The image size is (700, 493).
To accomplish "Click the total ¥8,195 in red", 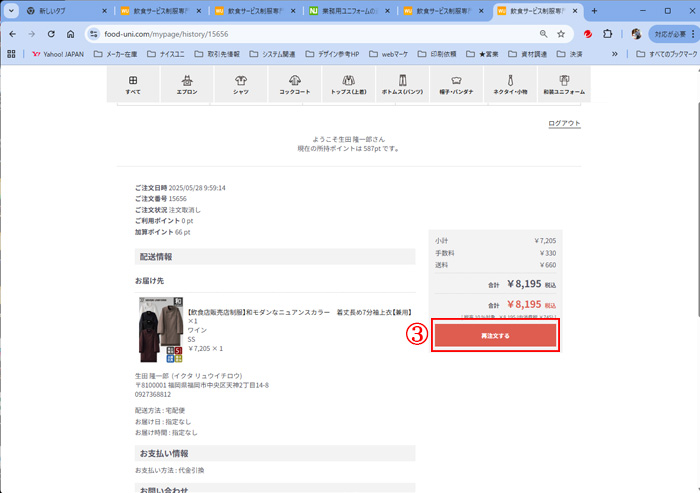I will click(524, 305).
